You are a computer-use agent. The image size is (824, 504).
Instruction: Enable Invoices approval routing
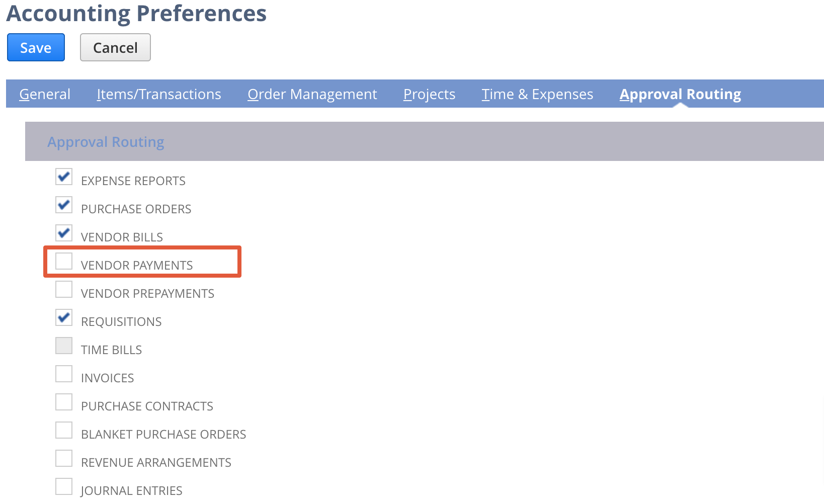[x=64, y=374]
